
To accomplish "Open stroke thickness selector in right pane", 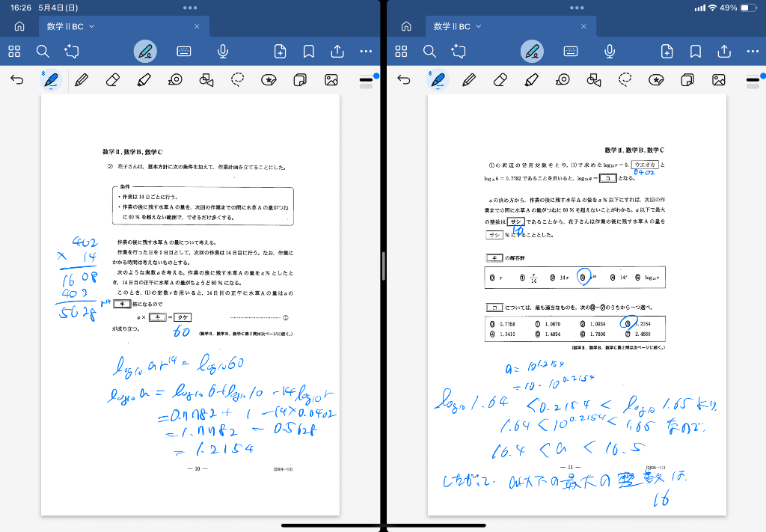I will pyautogui.click(x=753, y=79).
